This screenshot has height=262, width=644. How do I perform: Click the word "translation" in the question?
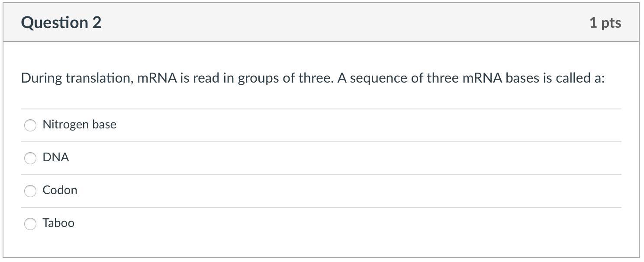coord(100,78)
